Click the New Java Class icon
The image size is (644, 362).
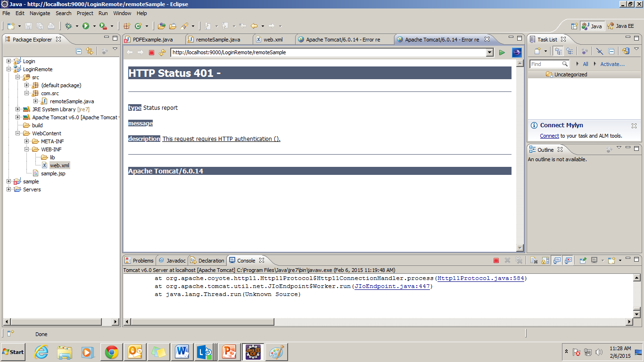(x=138, y=26)
